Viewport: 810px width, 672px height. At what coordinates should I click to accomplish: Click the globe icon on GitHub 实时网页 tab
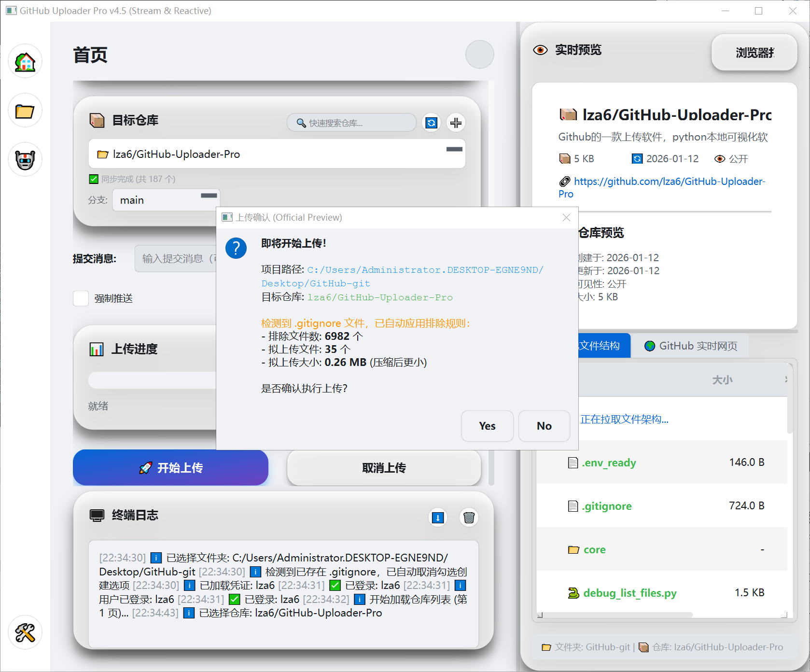click(650, 346)
